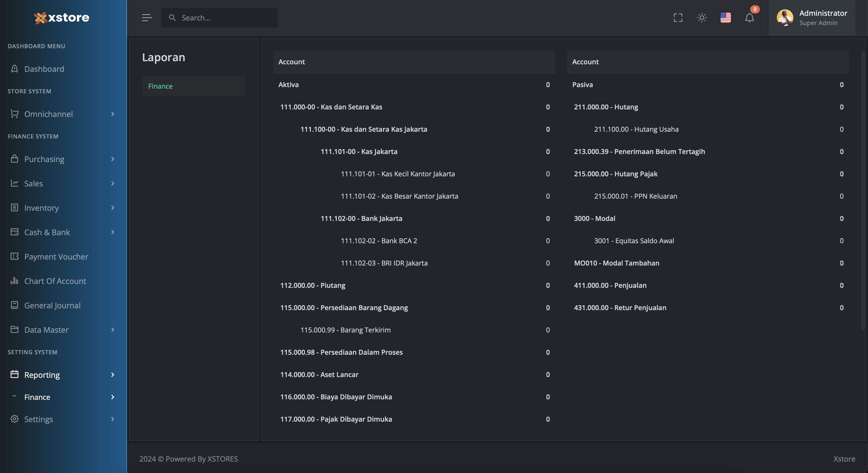The width and height of the screenshot is (868, 473).
Task: Enter fullscreen mode icon
Action: [678, 18]
